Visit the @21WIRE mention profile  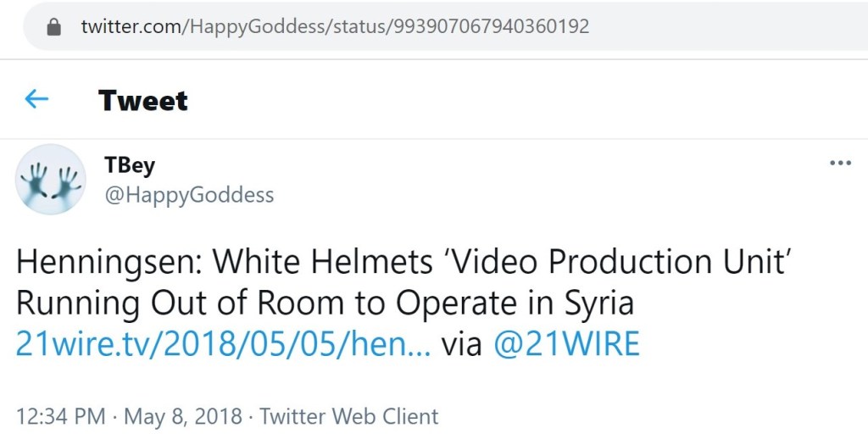(566, 344)
